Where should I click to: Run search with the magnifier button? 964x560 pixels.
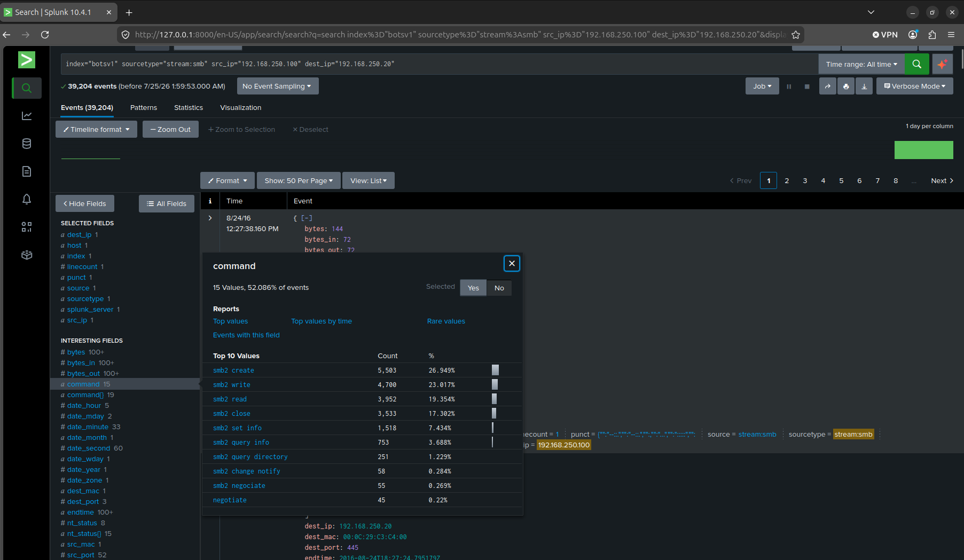click(x=917, y=64)
